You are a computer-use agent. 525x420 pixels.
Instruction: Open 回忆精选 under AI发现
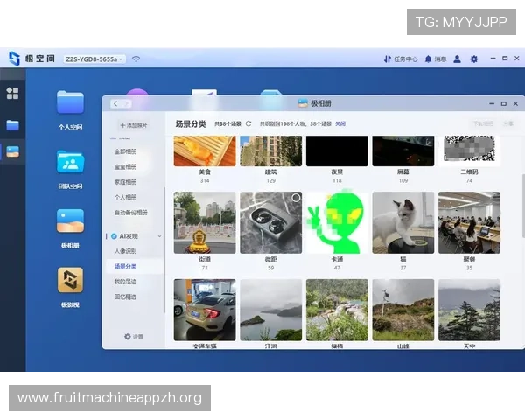125,297
